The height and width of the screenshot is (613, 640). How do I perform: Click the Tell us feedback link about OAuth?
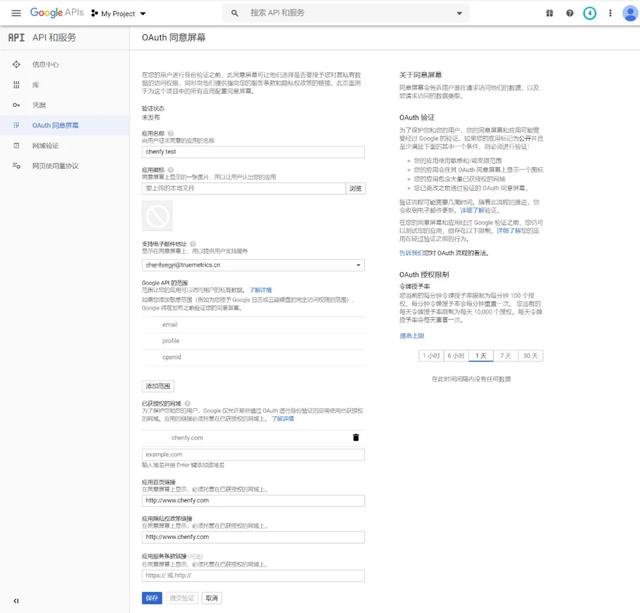tap(411, 253)
